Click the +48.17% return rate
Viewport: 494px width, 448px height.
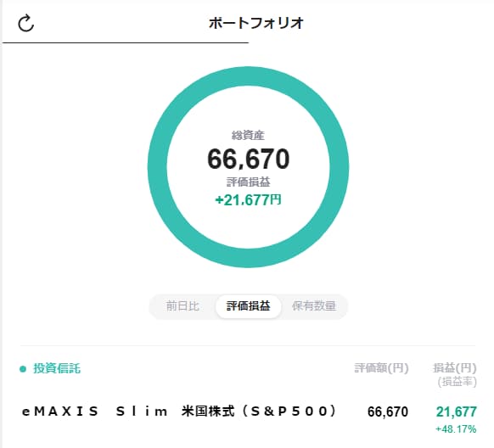[456, 429]
